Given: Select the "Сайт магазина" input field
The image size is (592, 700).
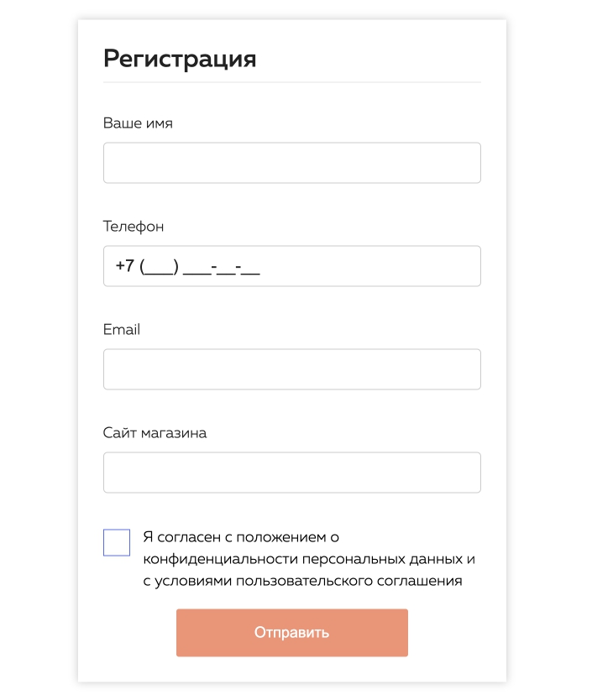Looking at the screenshot, I should point(291,472).
